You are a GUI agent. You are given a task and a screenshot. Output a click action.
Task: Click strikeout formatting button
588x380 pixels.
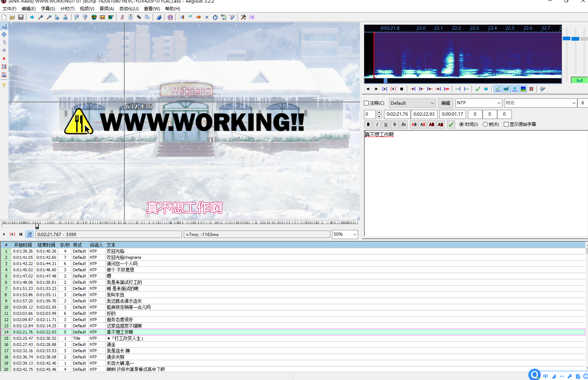(x=395, y=124)
